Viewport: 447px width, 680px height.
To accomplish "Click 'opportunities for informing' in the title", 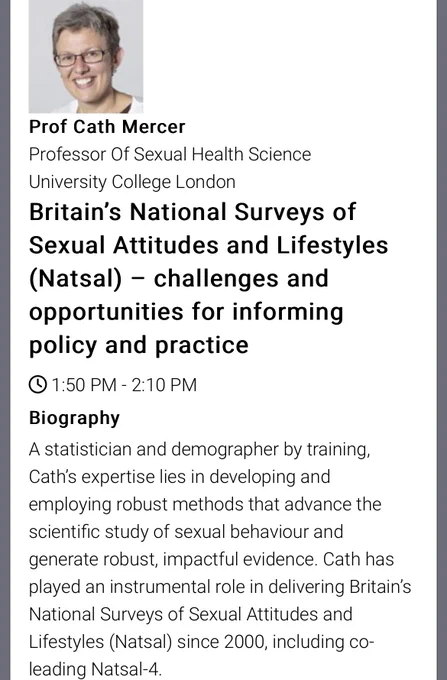I will coord(186,312).
